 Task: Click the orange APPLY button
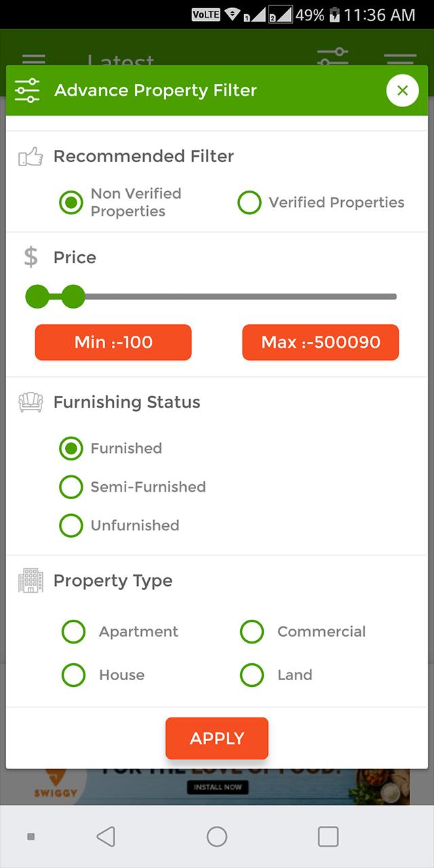[217, 738]
